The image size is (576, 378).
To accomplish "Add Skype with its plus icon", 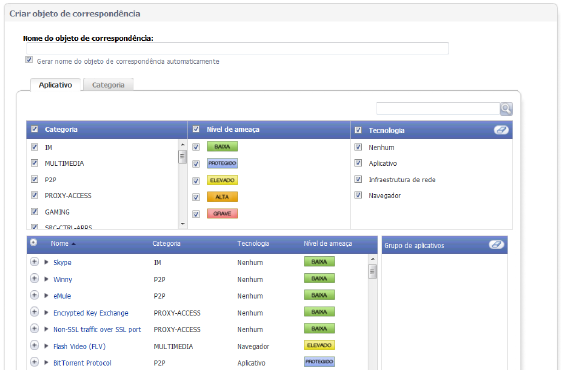I will [34, 262].
